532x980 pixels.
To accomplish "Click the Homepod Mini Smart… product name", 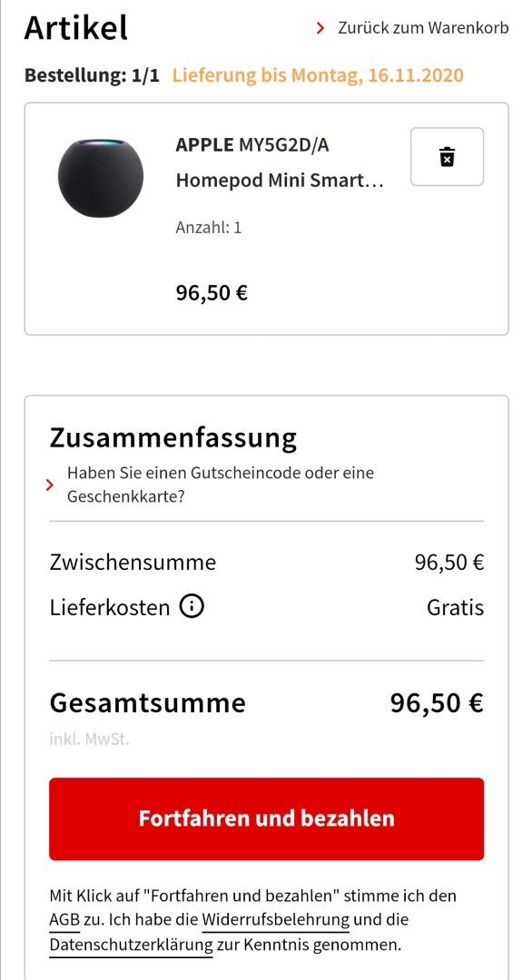I will click(280, 181).
